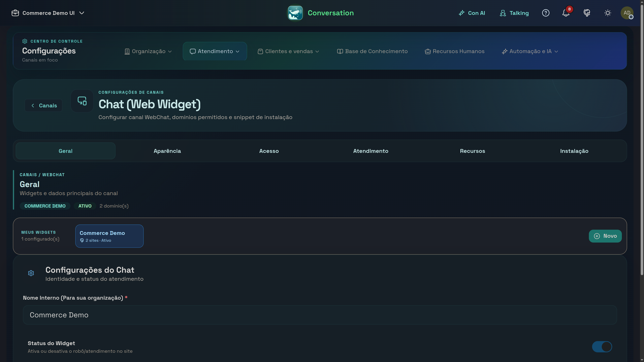Open the help question mark icon

(x=546, y=13)
